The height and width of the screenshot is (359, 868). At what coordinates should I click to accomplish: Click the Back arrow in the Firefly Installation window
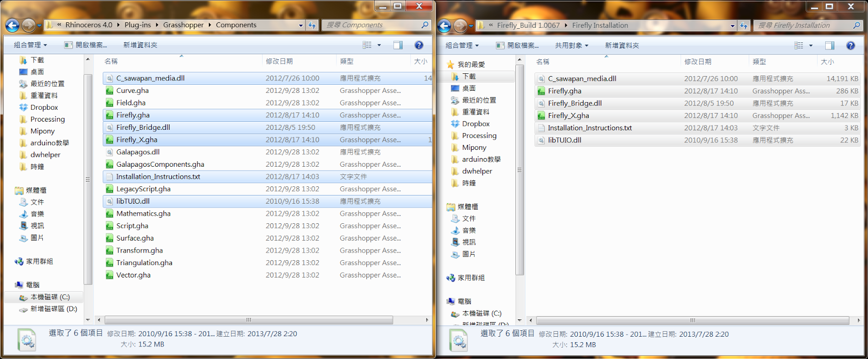(x=444, y=26)
